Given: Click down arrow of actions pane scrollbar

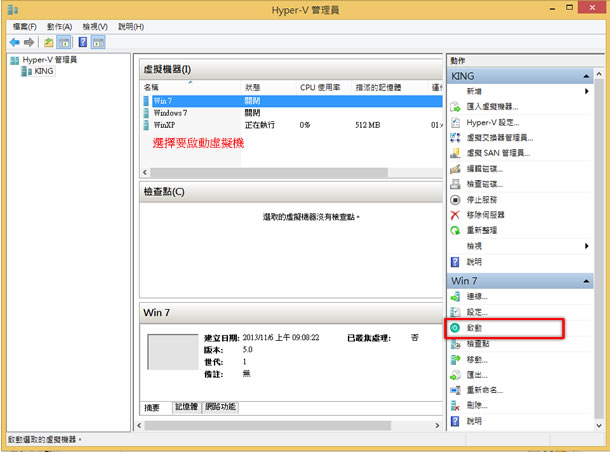Looking at the screenshot, I should coord(599,426).
